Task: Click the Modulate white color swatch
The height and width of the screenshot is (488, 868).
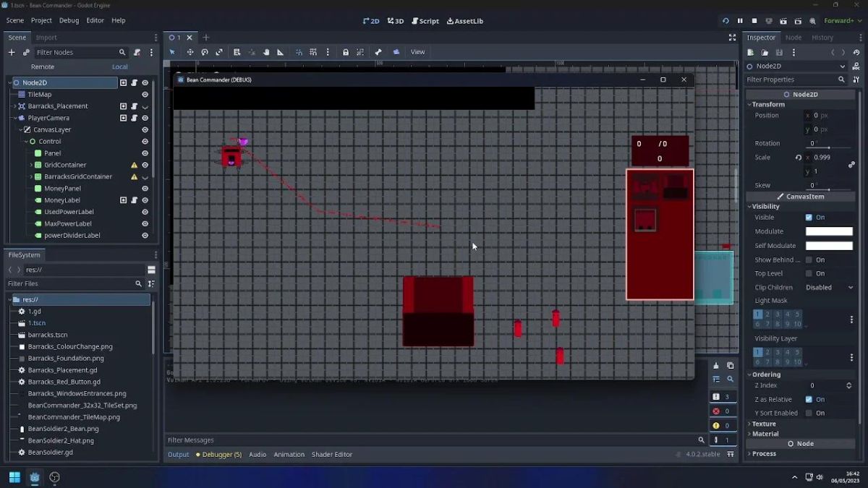Action: [829, 231]
